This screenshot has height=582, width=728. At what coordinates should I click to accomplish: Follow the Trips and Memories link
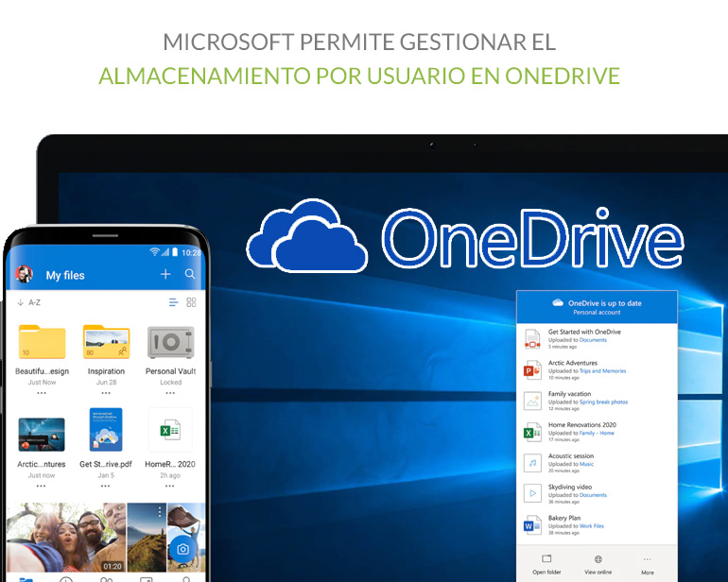[602, 371]
